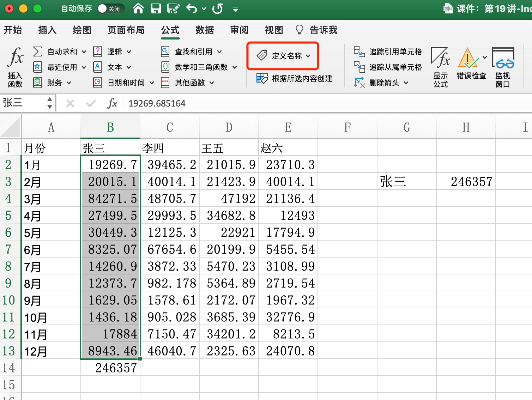Click Create from Selection icon
The height and width of the screenshot is (400, 532).
point(262,78)
